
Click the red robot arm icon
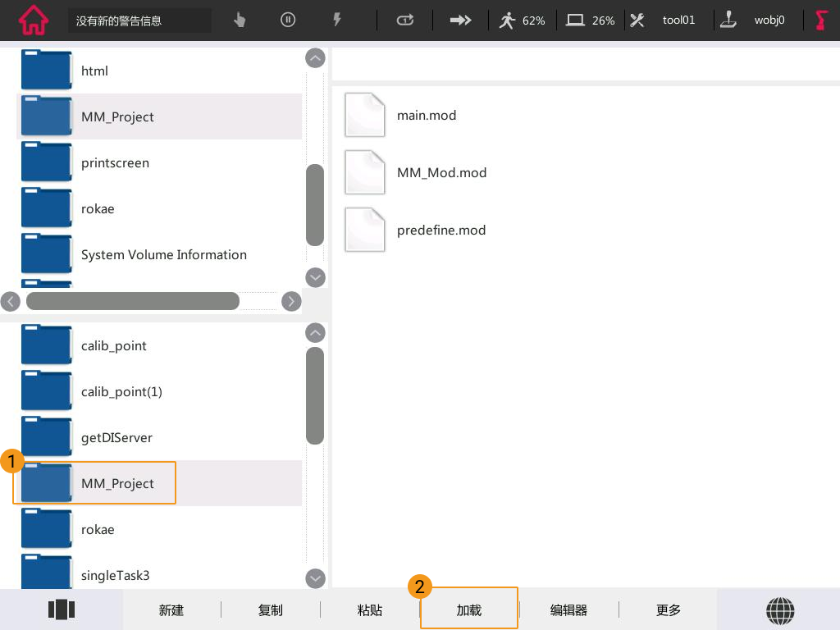(x=821, y=21)
